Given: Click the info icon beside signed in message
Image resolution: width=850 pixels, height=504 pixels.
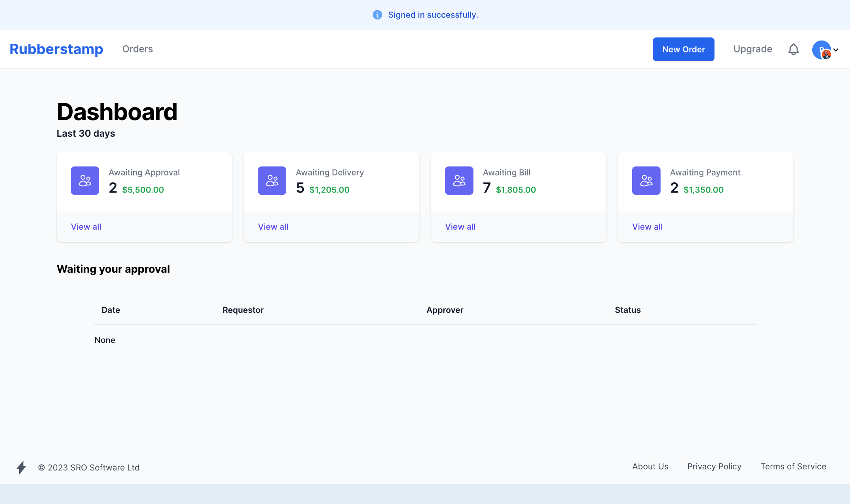Looking at the screenshot, I should tap(377, 15).
